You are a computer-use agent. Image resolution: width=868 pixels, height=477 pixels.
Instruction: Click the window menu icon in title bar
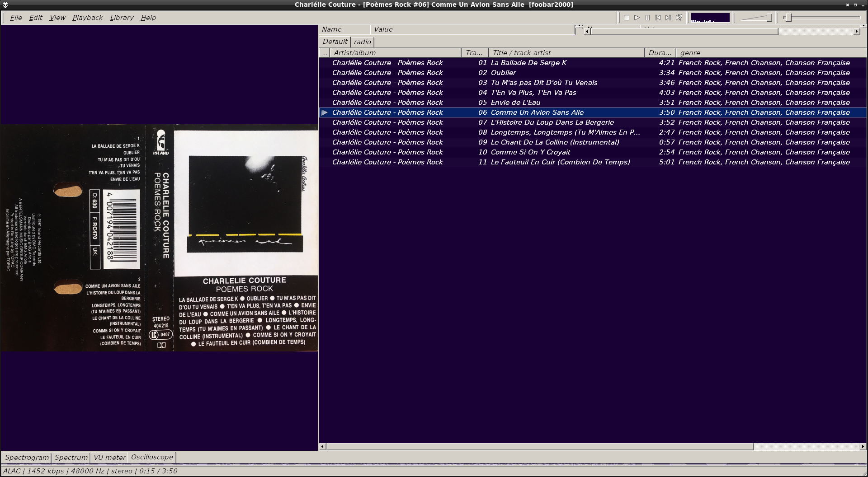5,5
